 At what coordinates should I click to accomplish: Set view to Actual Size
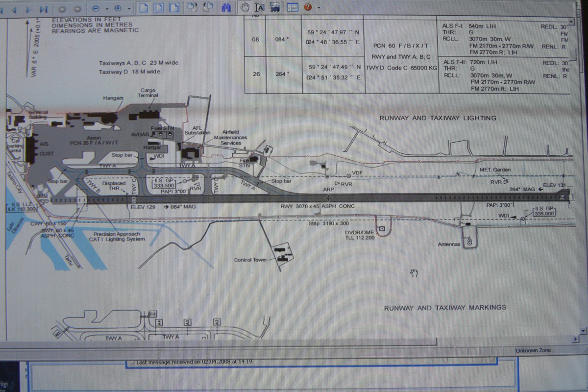pos(143,8)
